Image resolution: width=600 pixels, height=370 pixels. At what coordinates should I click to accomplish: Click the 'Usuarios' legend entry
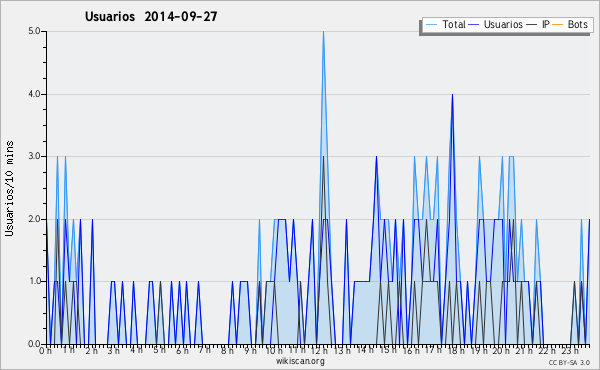[x=496, y=24]
